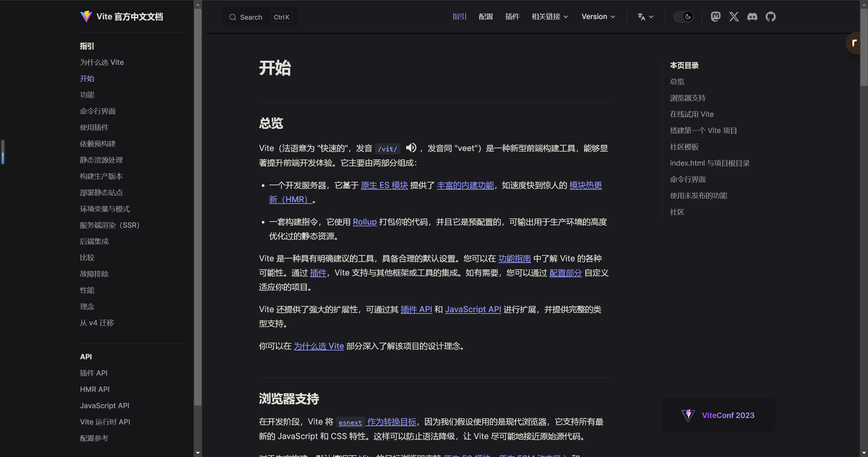Click the Search input box
Image resolution: width=868 pixels, height=457 pixels.
tap(260, 17)
